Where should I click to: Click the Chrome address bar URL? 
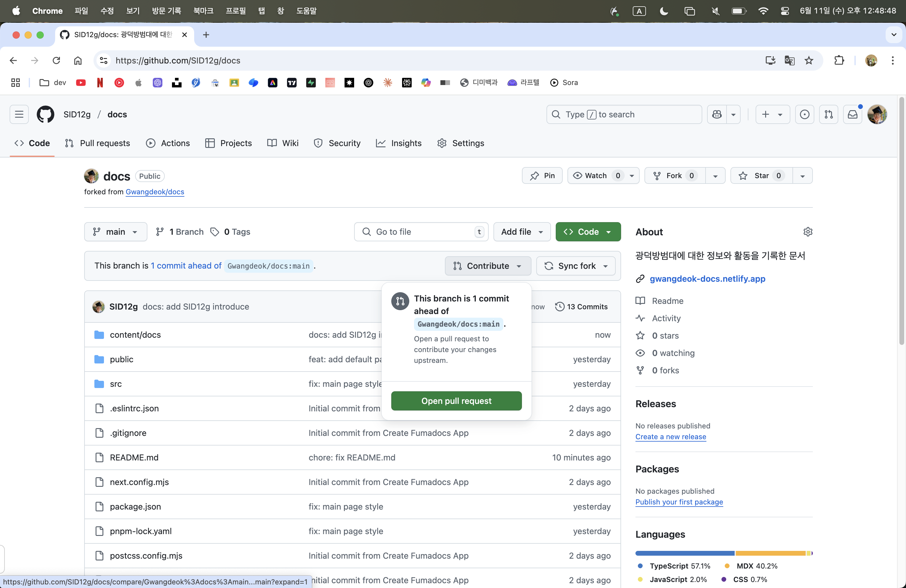178,60
